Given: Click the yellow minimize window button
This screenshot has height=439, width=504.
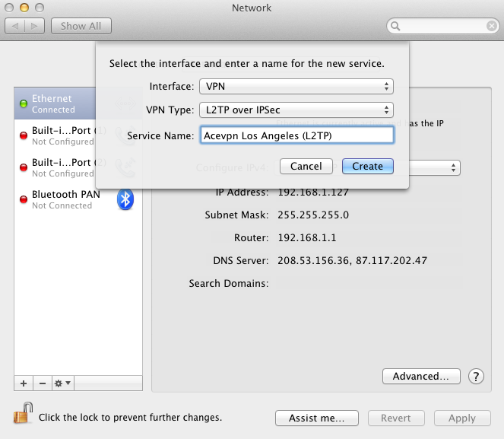Looking at the screenshot, I should tap(24, 8).
